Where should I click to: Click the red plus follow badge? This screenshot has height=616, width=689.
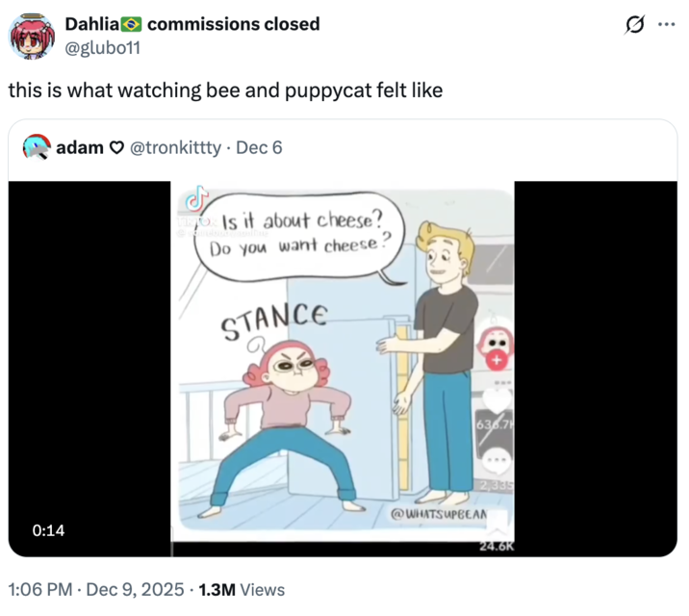pyautogui.click(x=497, y=358)
